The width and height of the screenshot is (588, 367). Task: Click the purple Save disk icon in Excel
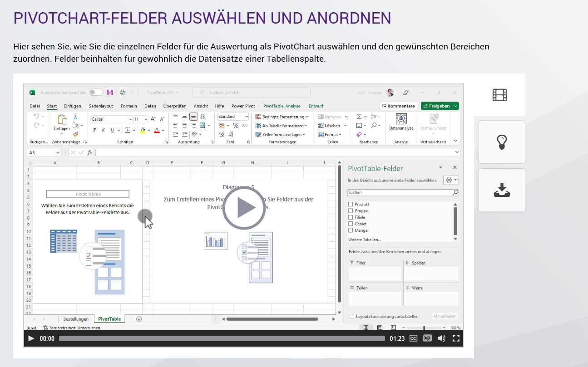pos(110,93)
